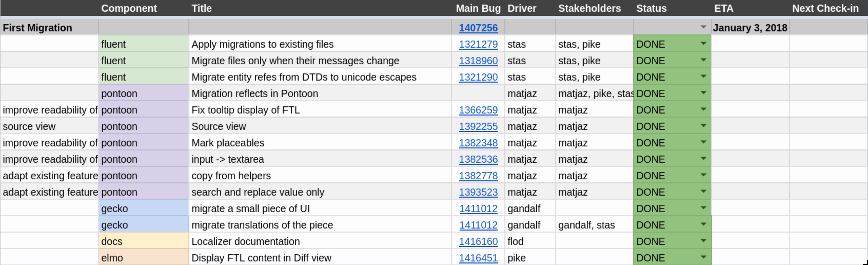Select the Next Check-in column header
Screen dimensions: 868x265
tap(828, 8)
